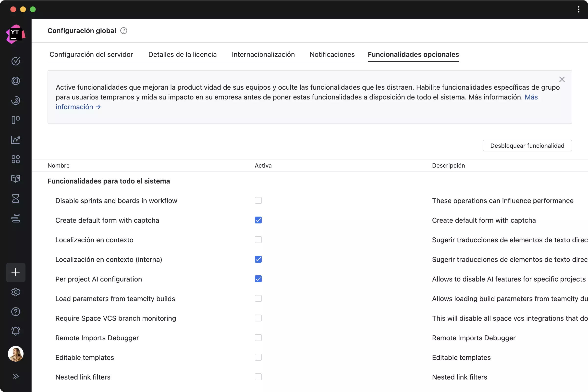Toggle the 'Localización en contexto' checkbox

coord(258,240)
